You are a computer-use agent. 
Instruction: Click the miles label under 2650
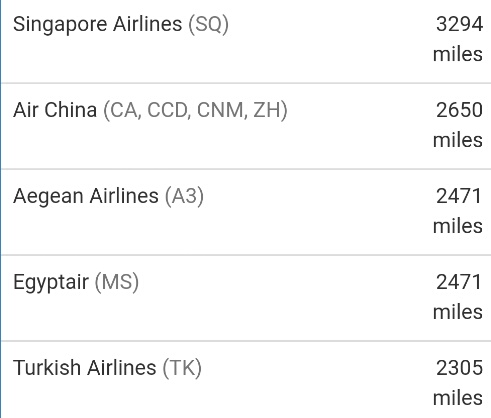tap(458, 140)
